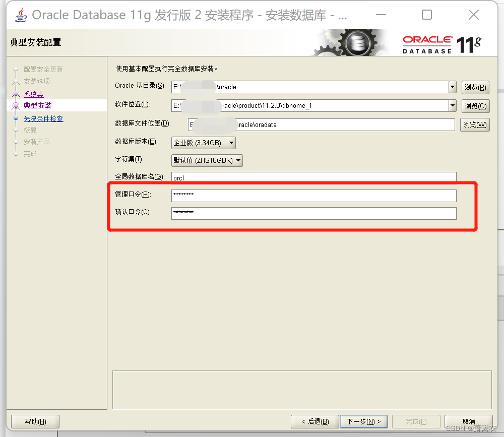Screen dimensions: 504x437
Task: Click 浏览(W) for database file location
Action: pyautogui.click(x=475, y=125)
